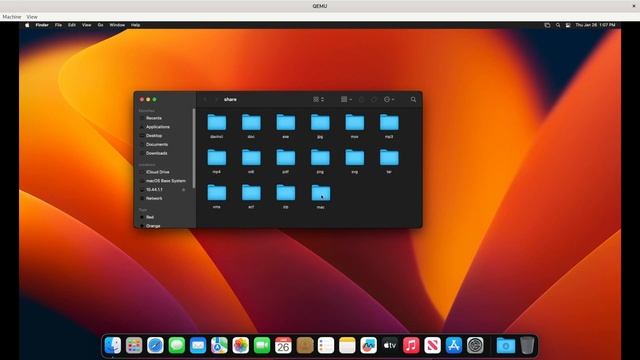The image size is (640, 360).
Task: Select the jpg folder
Action: click(320, 126)
